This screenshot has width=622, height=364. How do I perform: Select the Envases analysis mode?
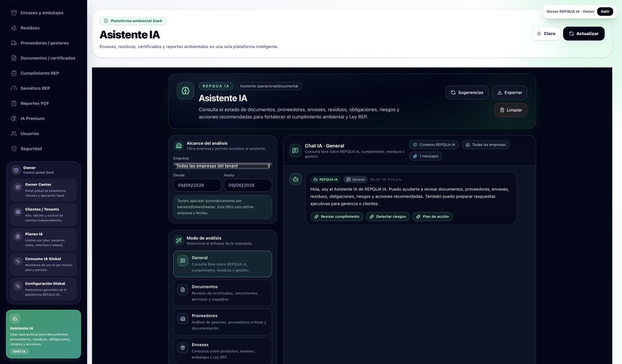click(x=223, y=351)
